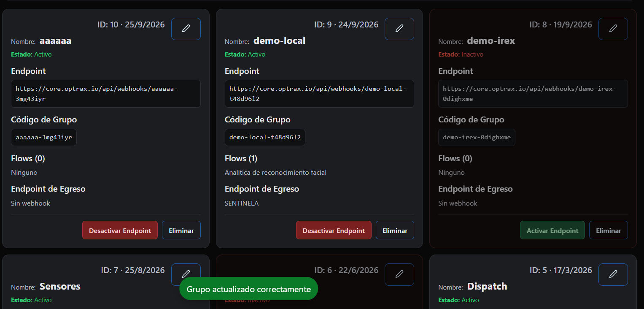Click Eliminar on the demo-irex card
Viewport: 644px width, 309px height.
[x=609, y=230]
